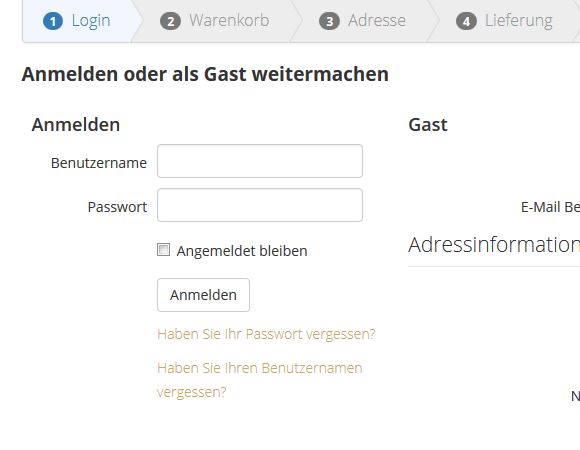Click the step 4 circle icon

(466, 21)
